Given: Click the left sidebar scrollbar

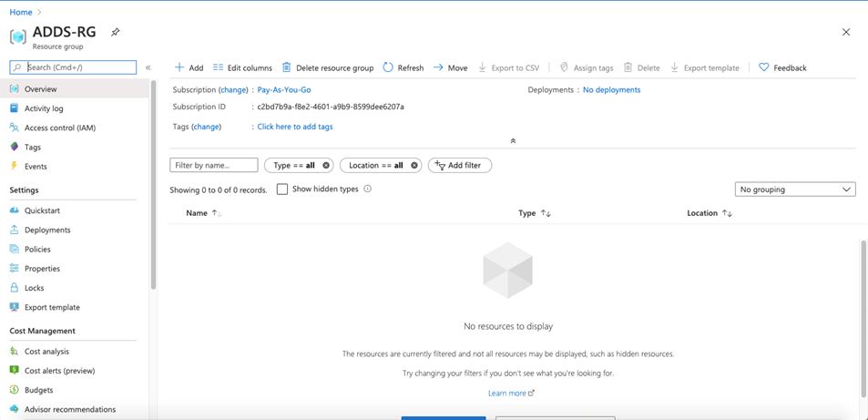Looking at the screenshot, I should (x=153, y=183).
